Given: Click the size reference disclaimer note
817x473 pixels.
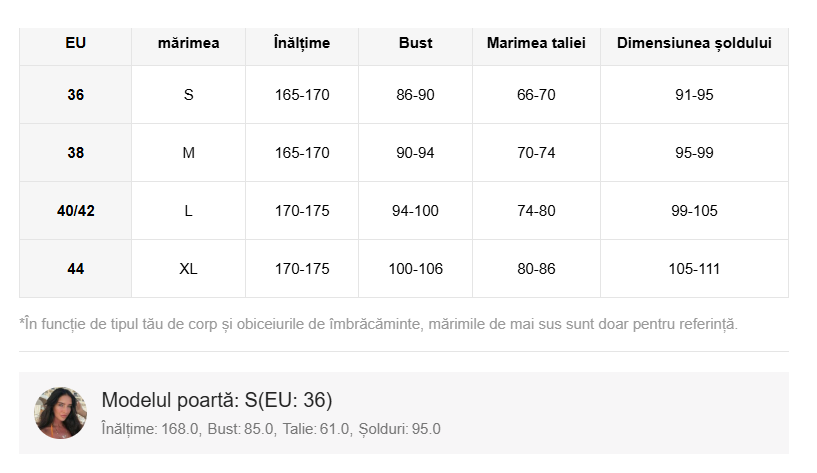Looking at the screenshot, I should (x=378, y=324).
